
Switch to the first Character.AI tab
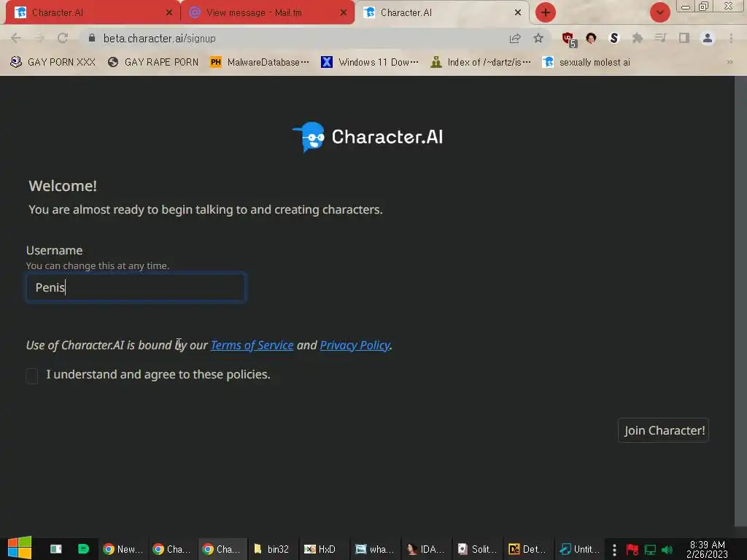pyautogui.click(x=90, y=12)
